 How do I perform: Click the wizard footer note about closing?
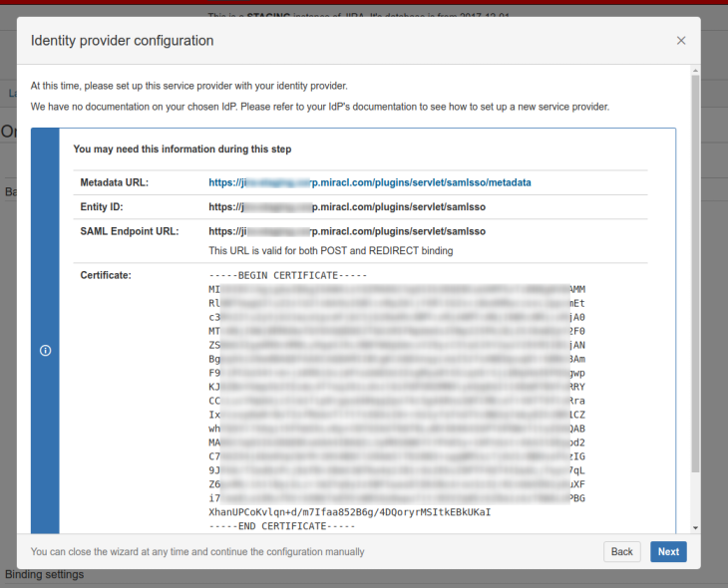[197, 552]
